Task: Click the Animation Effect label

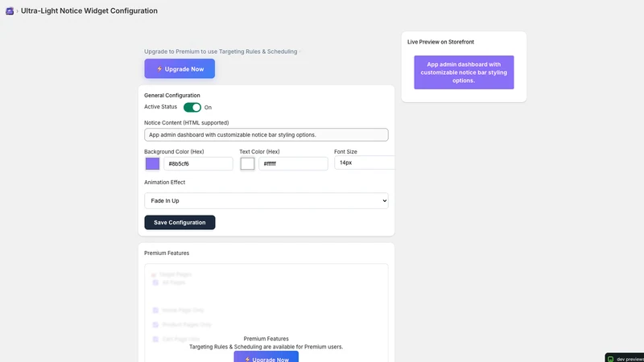Action: click(x=165, y=183)
